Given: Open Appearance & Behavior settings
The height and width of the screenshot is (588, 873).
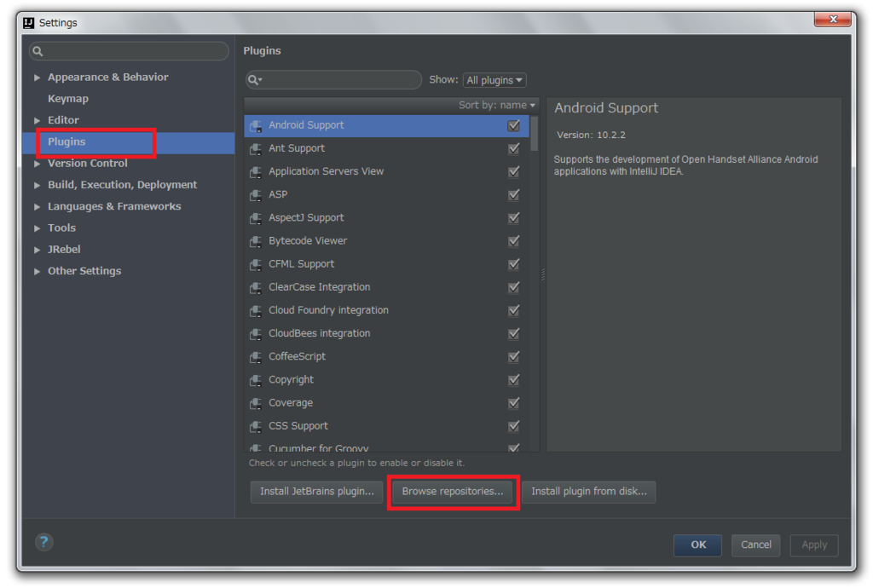Looking at the screenshot, I should pos(108,78).
